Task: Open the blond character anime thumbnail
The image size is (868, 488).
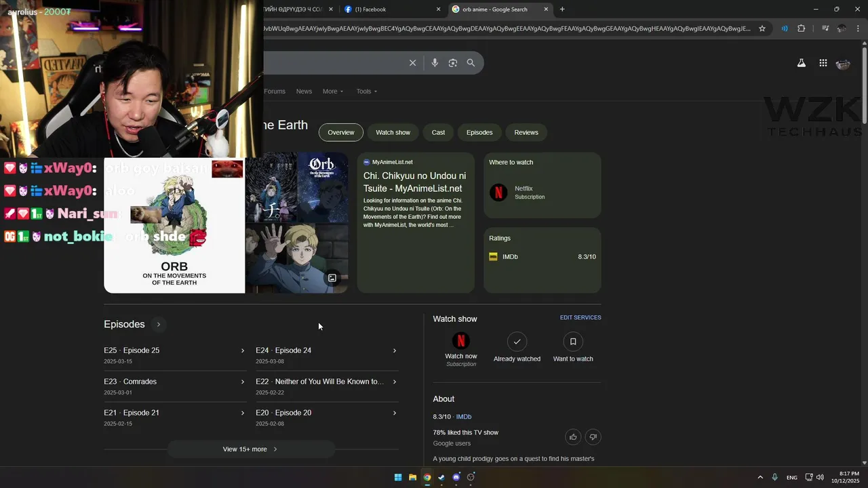Action: click(297, 259)
